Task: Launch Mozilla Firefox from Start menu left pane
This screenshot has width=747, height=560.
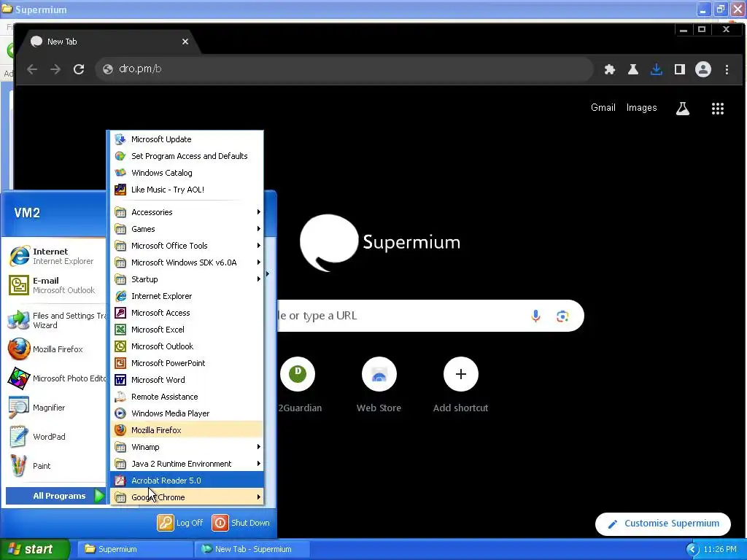Action: click(55, 349)
